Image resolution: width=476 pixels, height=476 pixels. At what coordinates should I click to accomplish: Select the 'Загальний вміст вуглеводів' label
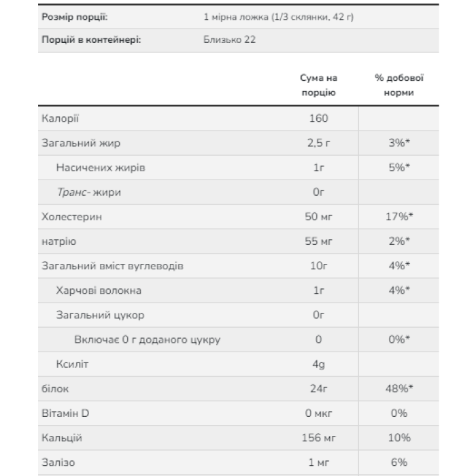pyautogui.click(x=112, y=266)
